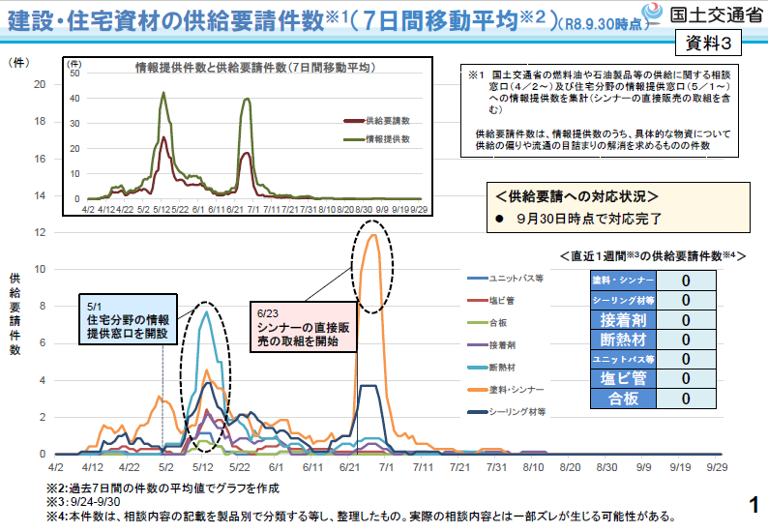Click the 0 value in the 接着剤 row
The image size is (768, 532).
tap(686, 320)
